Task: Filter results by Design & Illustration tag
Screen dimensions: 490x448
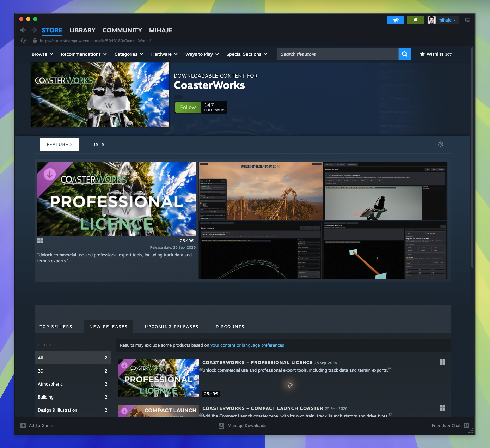Action: [73, 410]
